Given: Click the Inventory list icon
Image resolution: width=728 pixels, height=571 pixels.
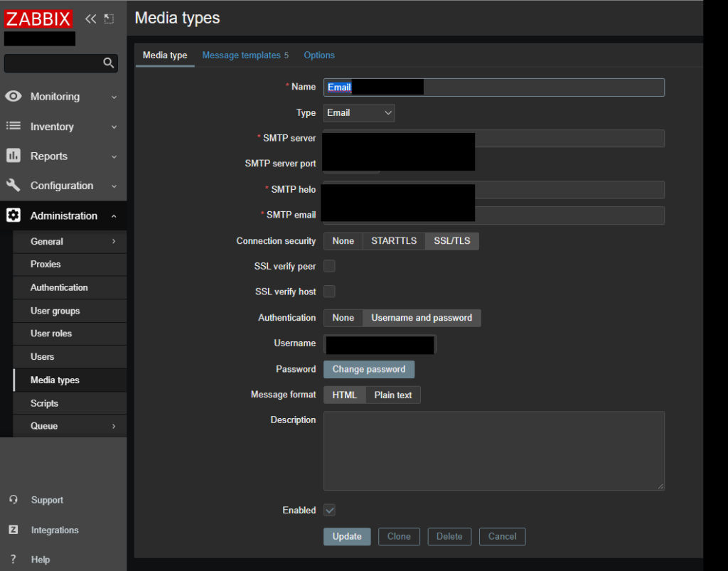Looking at the screenshot, I should click(x=14, y=126).
